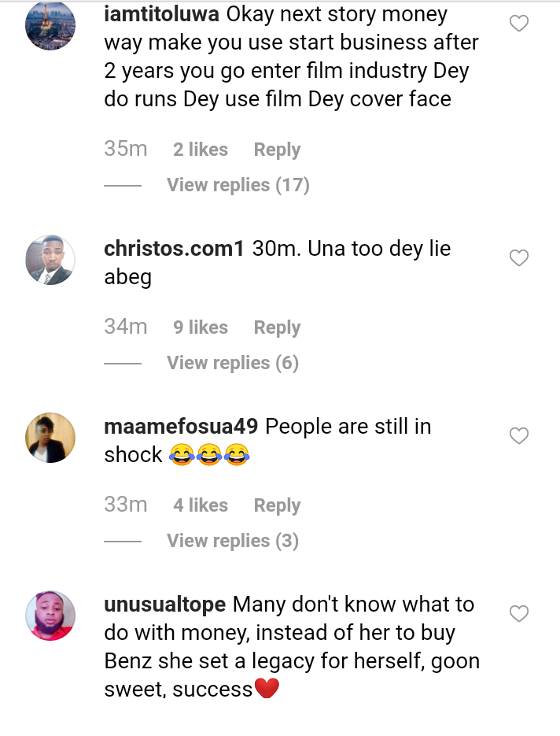560x736 pixels.
Task: Visit the maamefosua49 username link
Action: 181,427
